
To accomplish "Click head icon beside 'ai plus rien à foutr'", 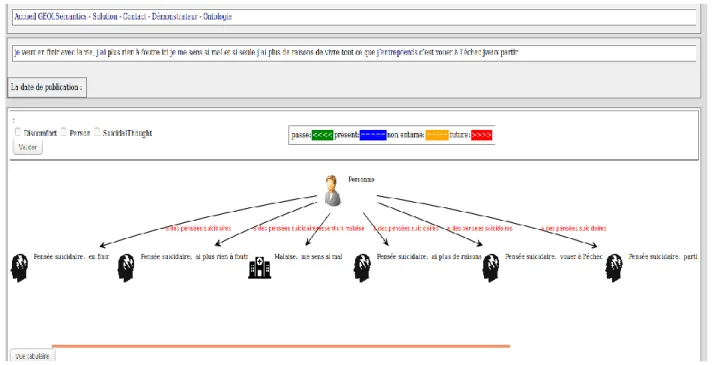I will coord(126,268).
